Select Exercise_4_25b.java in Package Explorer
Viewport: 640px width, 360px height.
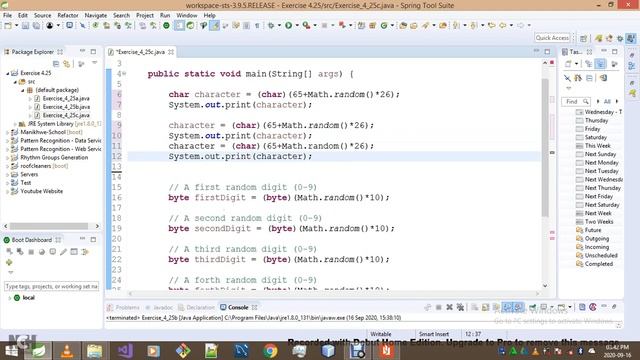point(66,107)
